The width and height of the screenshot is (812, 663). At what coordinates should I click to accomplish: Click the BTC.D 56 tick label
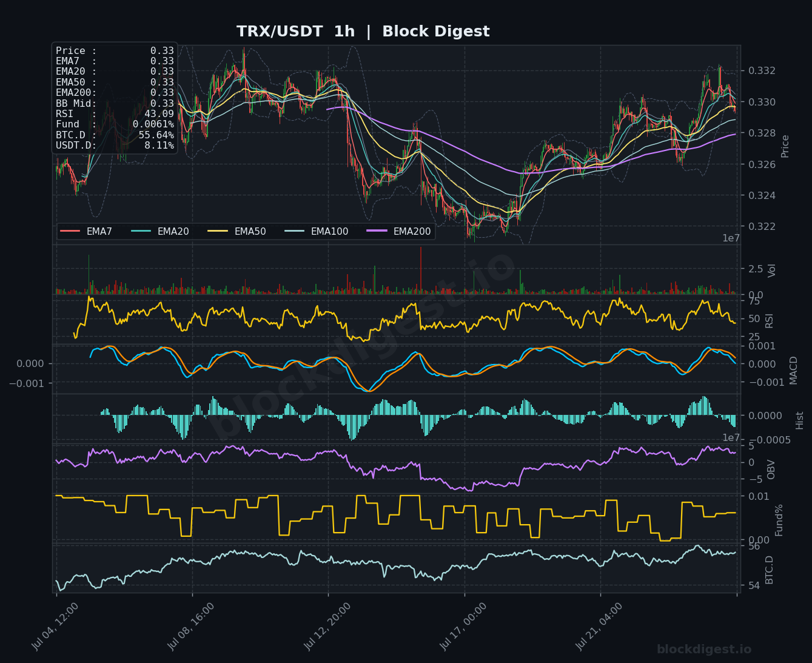[754, 546]
